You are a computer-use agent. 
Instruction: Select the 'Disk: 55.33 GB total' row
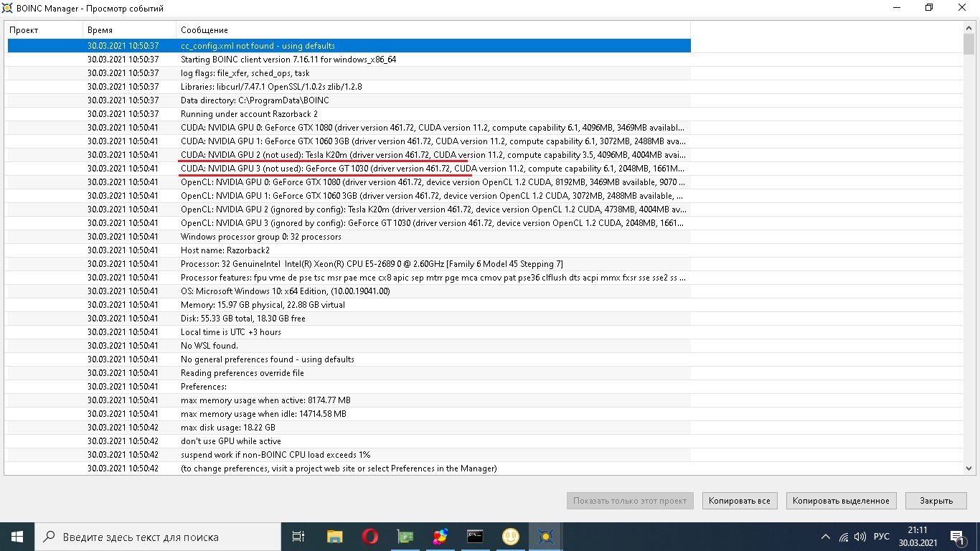pos(349,319)
